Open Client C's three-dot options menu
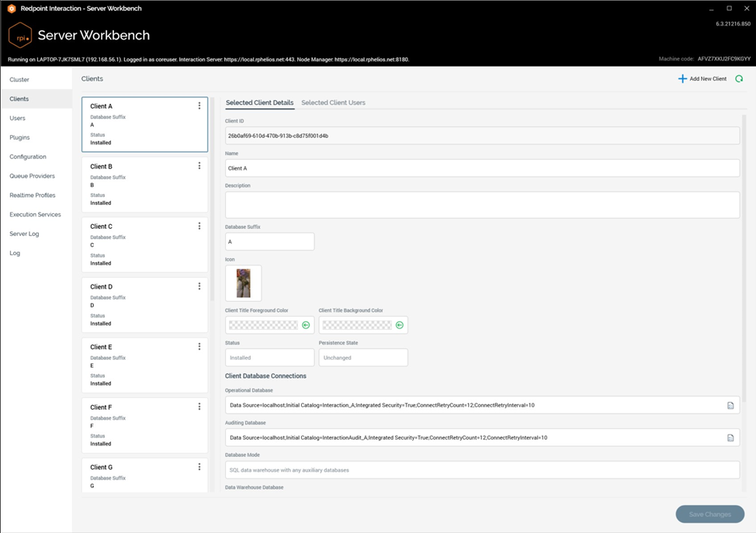The image size is (756, 533). [x=199, y=227]
